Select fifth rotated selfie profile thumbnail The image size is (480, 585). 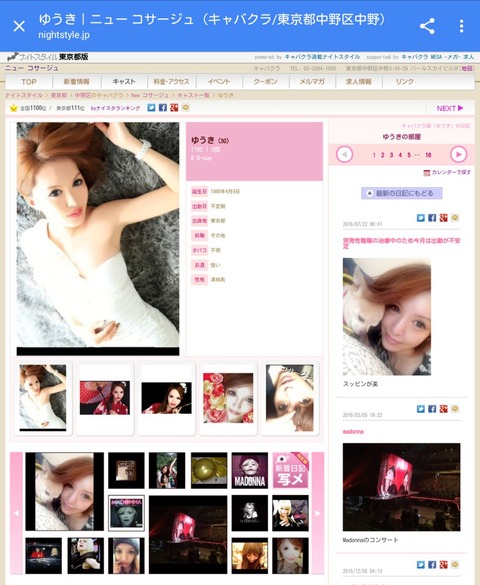(290, 398)
